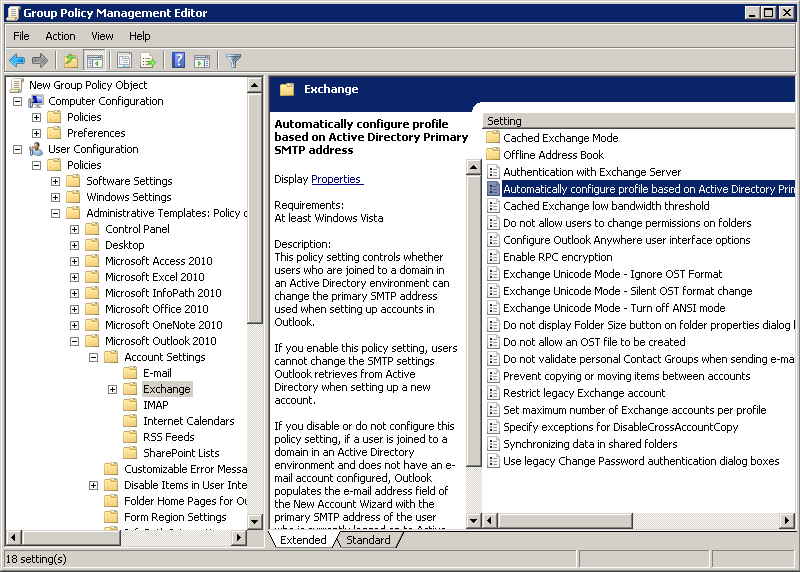Click the Offline Address Book folder icon
Viewport: 800px width, 572px height.
493,155
